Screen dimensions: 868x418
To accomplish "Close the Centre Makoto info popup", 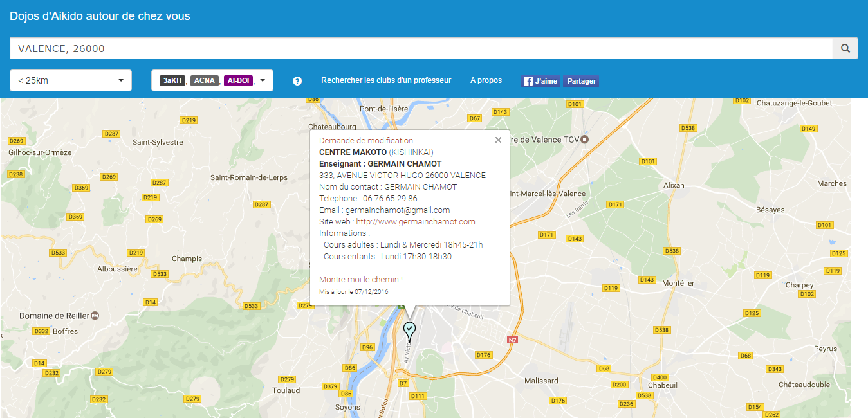I will (498, 140).
